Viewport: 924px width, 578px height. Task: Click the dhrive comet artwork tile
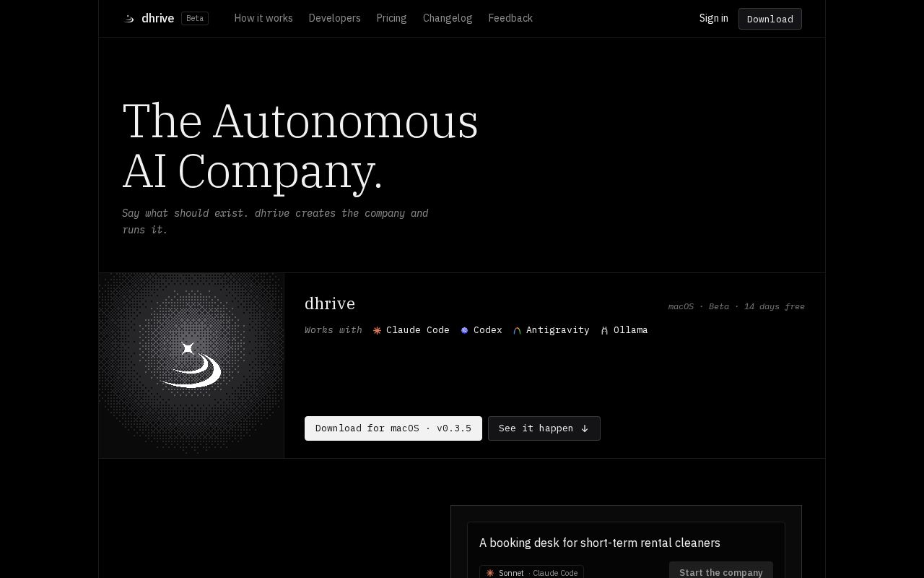[x=191, y=366]
